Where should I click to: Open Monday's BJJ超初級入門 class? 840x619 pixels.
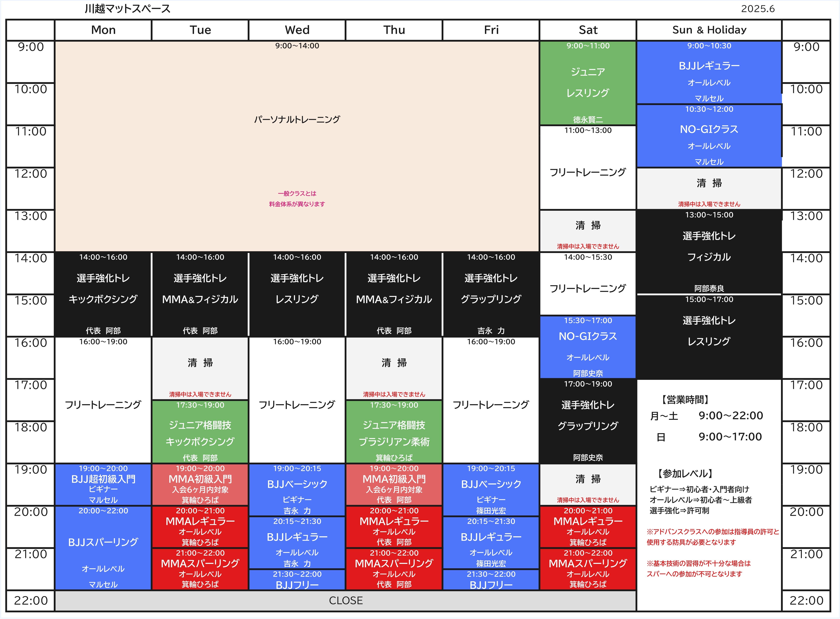point(103,485)
